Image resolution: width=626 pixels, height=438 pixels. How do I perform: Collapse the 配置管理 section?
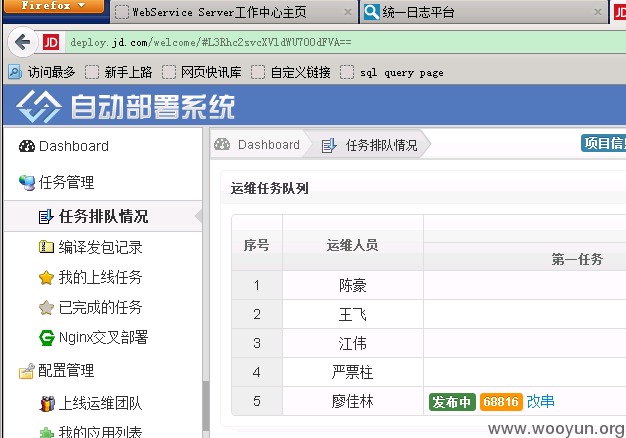pos(66,371)
